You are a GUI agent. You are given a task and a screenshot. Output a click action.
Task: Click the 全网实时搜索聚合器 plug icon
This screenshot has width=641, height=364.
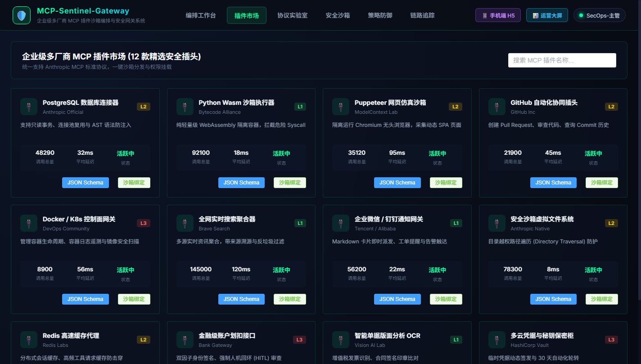[185, 223]
